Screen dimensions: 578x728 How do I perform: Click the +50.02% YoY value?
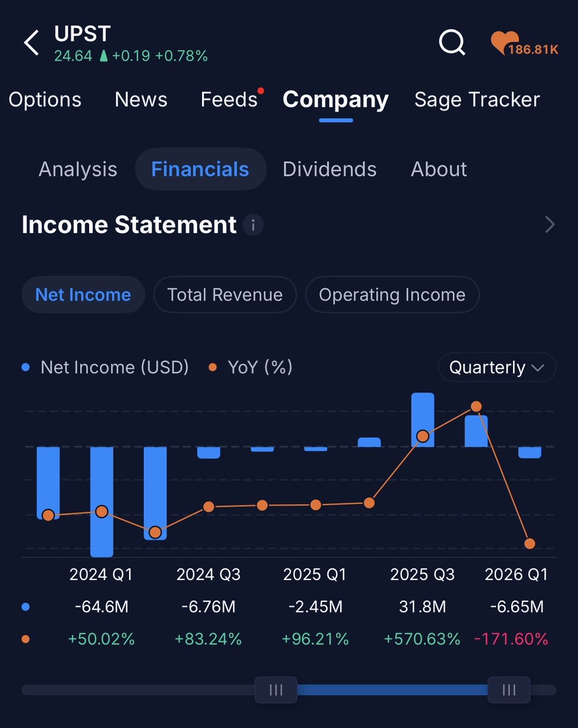[101, 639]
